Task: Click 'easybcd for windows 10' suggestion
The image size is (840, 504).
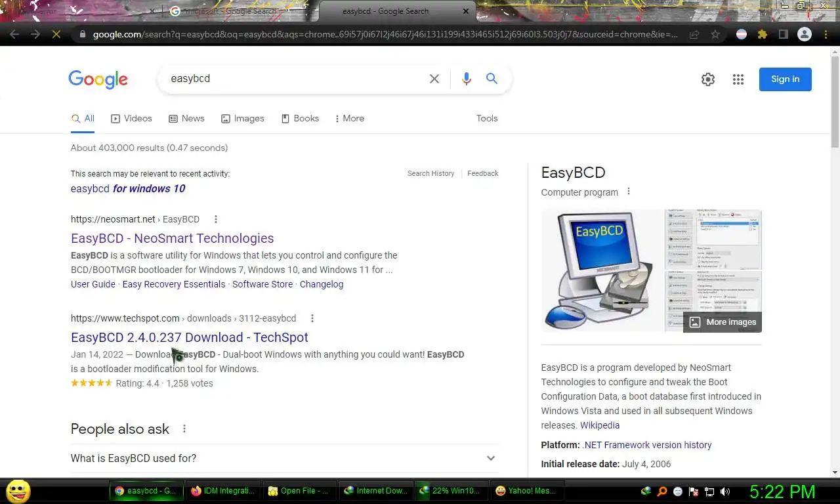Action: (128, 188)
